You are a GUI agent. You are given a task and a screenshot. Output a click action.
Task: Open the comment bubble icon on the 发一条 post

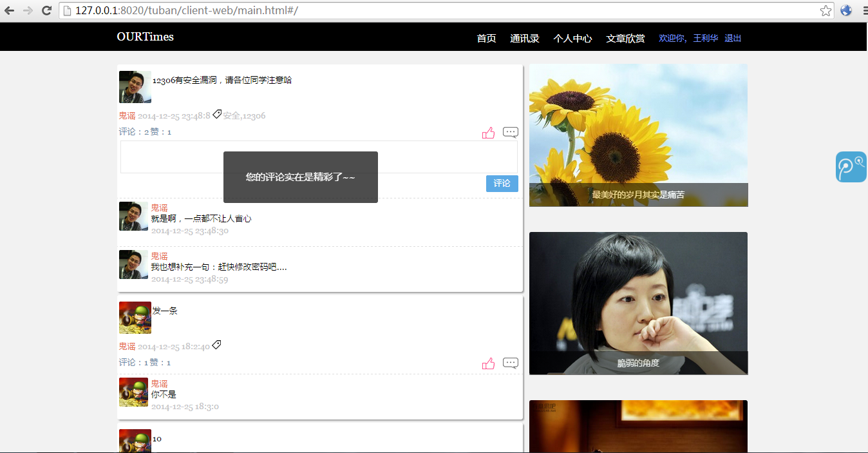pos(510,362)
